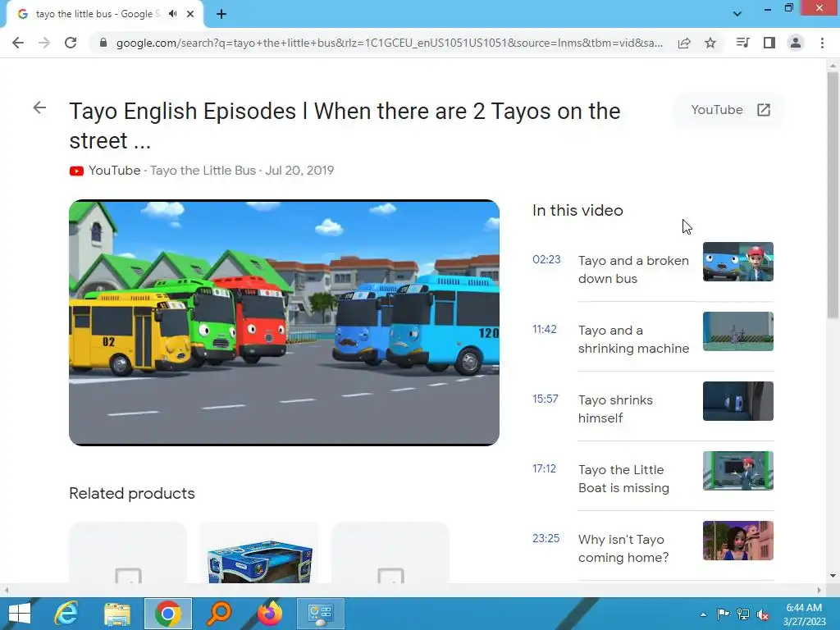Play the Tayo video thumbnail
The image size is (840, 630).
(284, 322)
